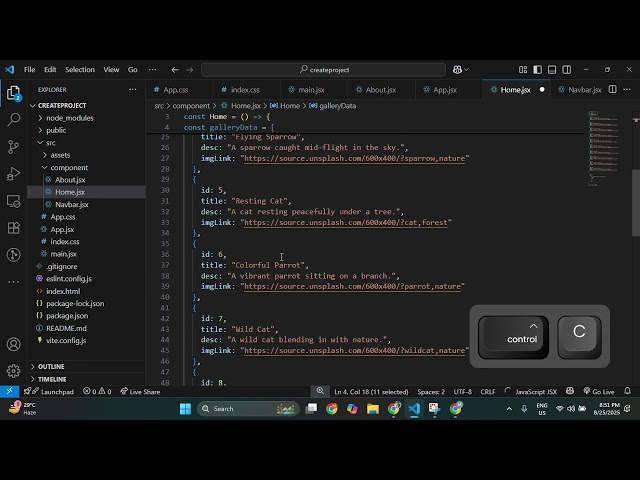Click the Copilot status bar icon
This screenshot has width=640, height=480.
(570, 391)
